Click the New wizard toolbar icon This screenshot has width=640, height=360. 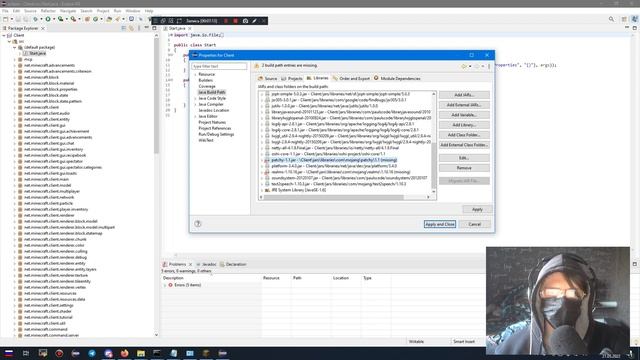(6, 19)
